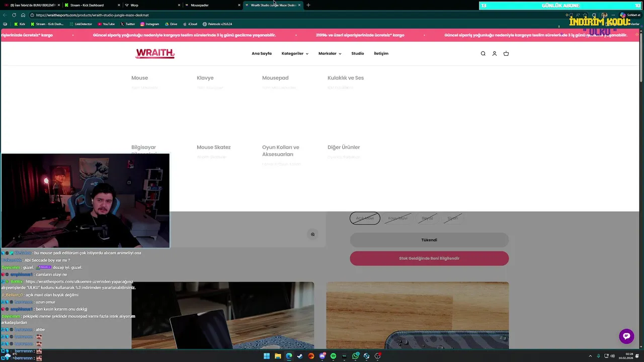Open a new browser tab
This screenshot has height=362, width=644.
tap(308, 5)
